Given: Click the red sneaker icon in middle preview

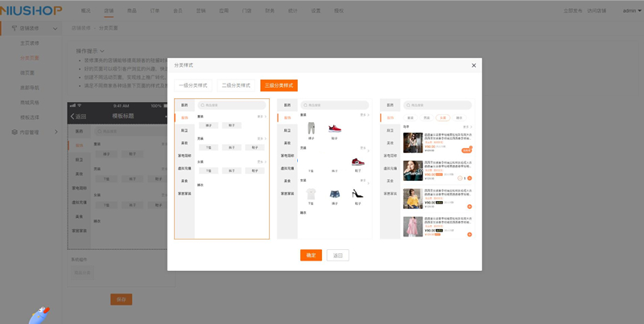Looking at the screenshot, I should 335,129.
